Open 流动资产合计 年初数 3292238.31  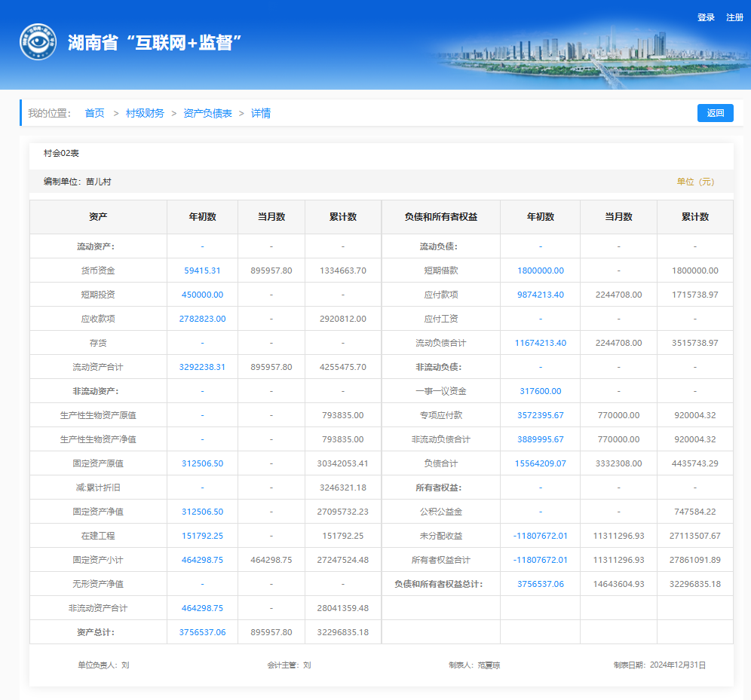click(202, 367)
